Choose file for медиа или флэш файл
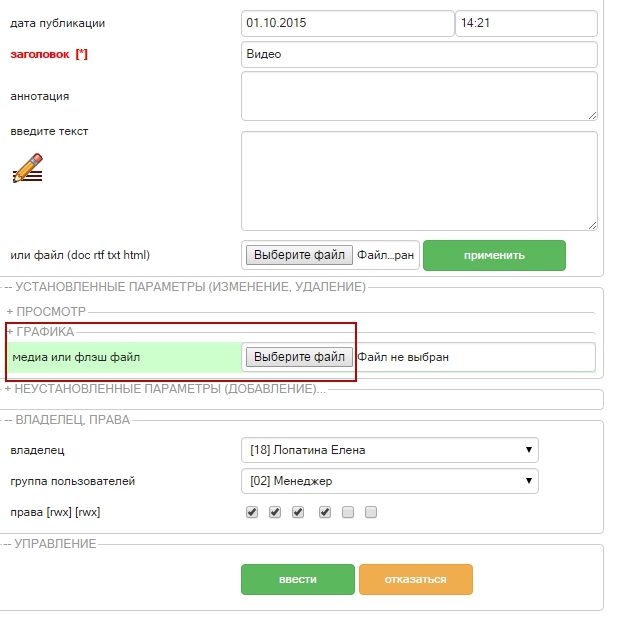 pyautogui.click(x=299, y=357)
